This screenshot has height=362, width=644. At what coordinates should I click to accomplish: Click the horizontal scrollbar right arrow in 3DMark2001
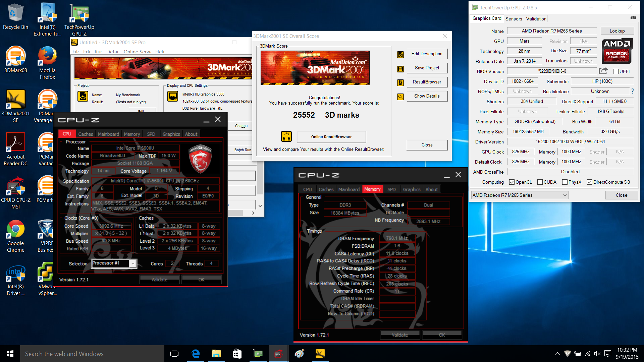253,213
